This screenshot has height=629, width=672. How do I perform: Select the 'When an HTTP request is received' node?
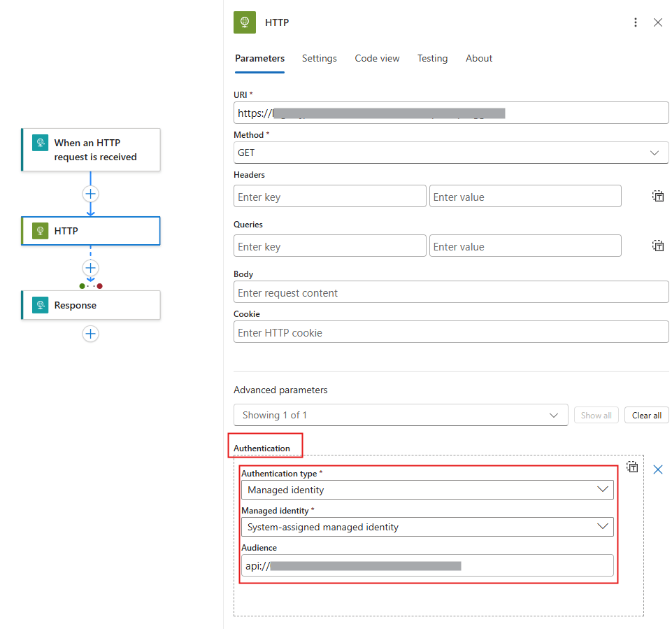coord(91,150)
